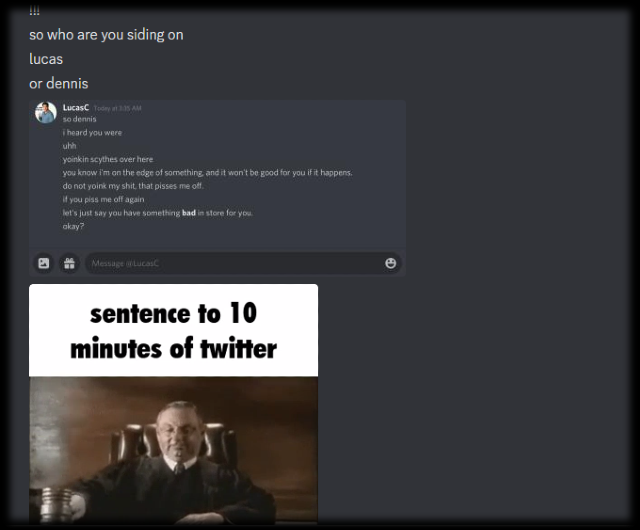Select the "lucas" message line
Screen dimensions: 640x530
coord(46,59)
